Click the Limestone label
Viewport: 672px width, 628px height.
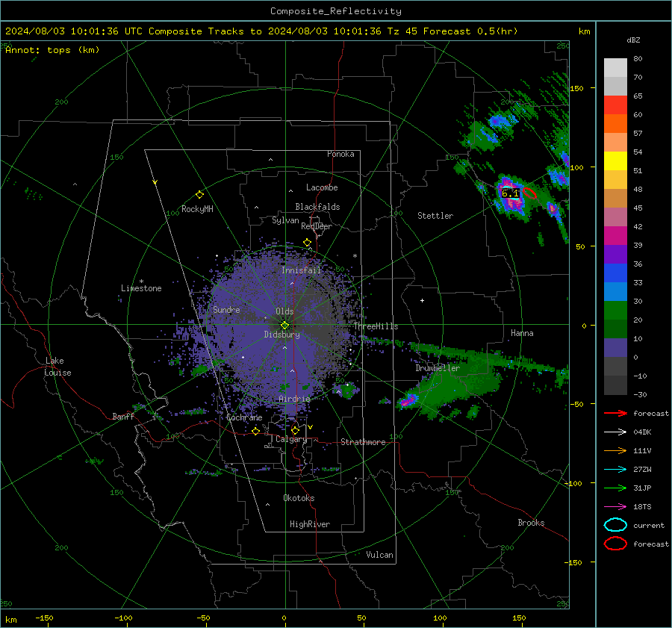141,288
